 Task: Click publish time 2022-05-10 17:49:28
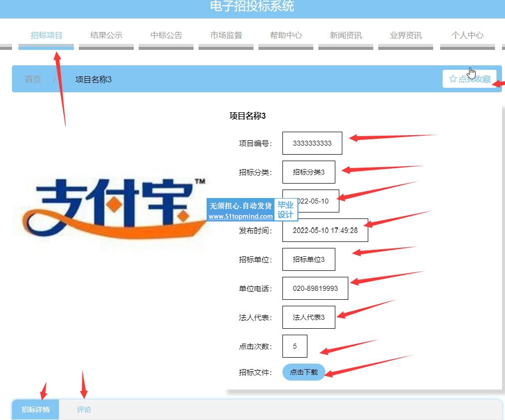click(x=325, y=230)
